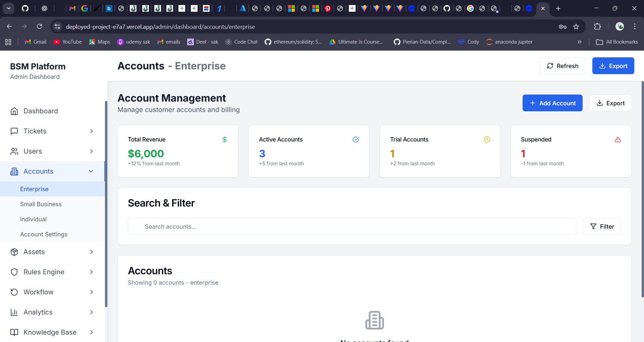Click the Knowledge Base book icon
644x342 pixels.
pyautogui.click(x=14, y=332)
